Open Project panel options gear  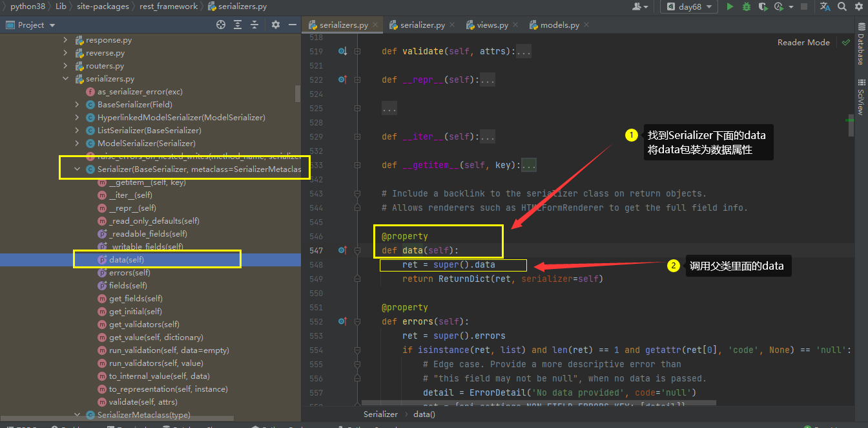point(276,25)
